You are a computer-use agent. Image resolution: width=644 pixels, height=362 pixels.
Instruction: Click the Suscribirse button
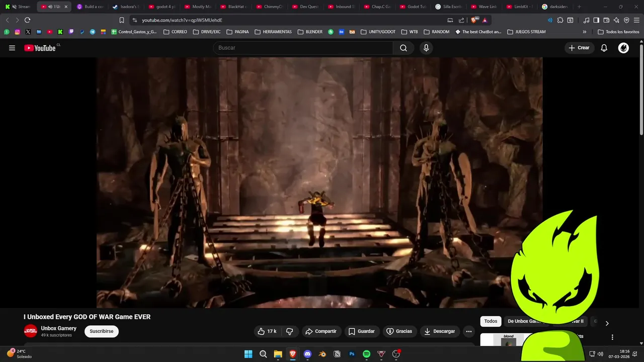click(102, 331)
